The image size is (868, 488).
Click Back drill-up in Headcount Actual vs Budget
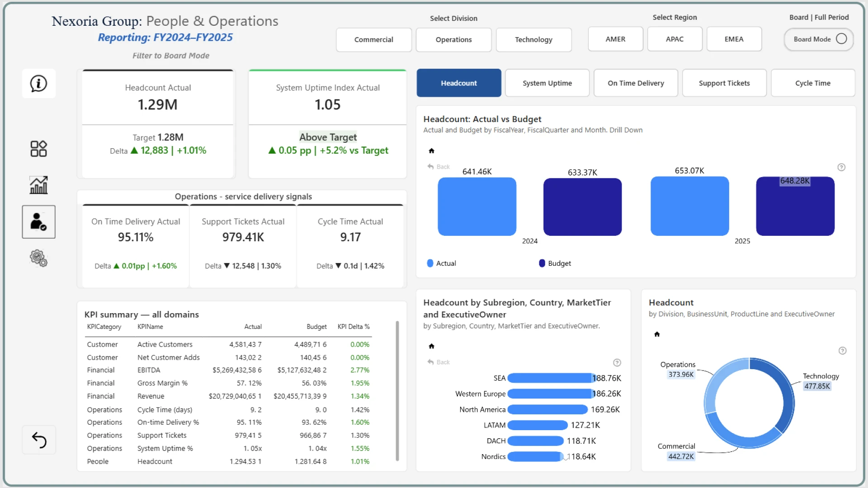pos(439,167)
